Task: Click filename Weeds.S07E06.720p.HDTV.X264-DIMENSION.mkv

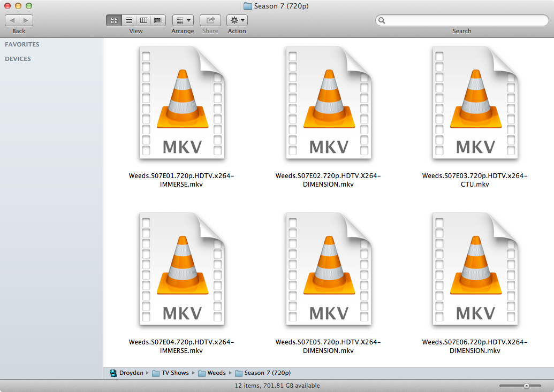Action: 475,346
